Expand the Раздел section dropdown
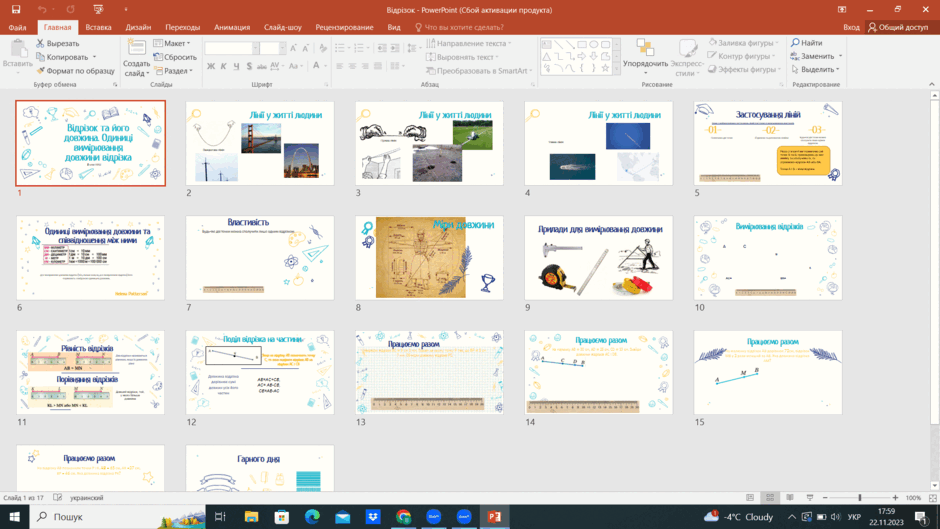The height and width of the screenshot is (529, 940). click(x=173, y=71)
